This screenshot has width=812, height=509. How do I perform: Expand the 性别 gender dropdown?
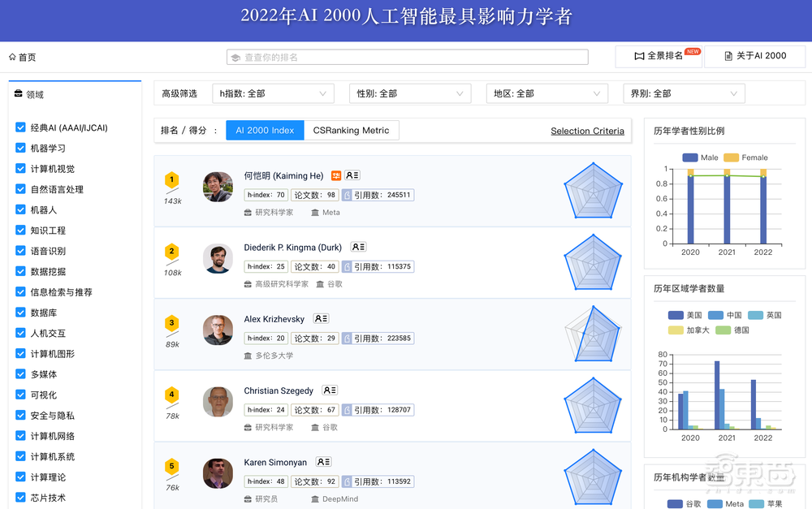410,93
